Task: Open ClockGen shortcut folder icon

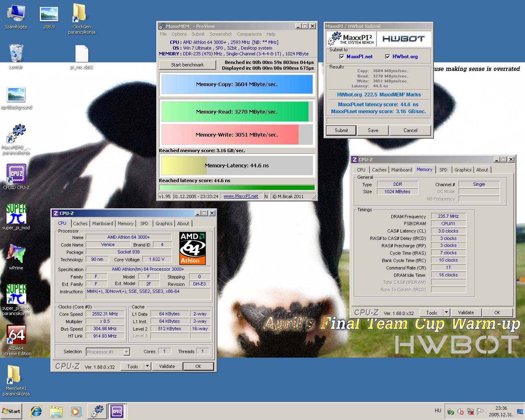Action: (x=81, y=19)
